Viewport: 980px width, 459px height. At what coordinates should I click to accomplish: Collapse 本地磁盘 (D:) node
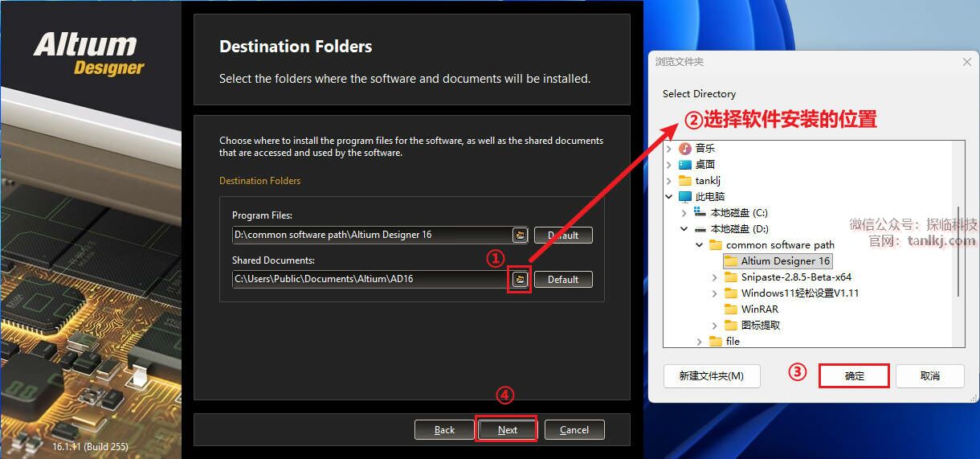pyautogui.click(x=684, y=229)
